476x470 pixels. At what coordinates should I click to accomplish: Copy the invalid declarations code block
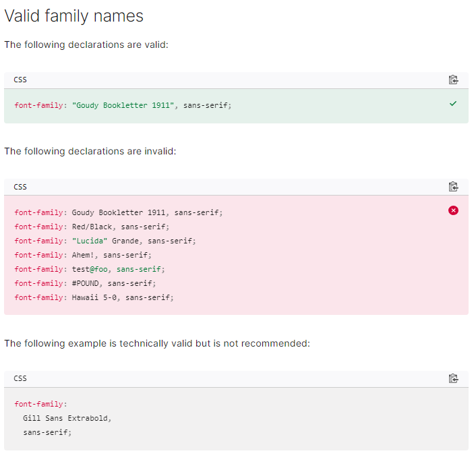[453, 187]
